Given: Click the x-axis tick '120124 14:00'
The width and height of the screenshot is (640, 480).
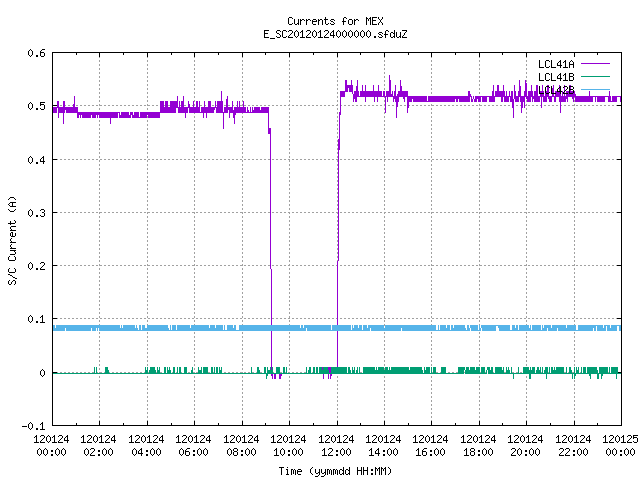Looking at the screenshot, I should (x=383, y=446).
